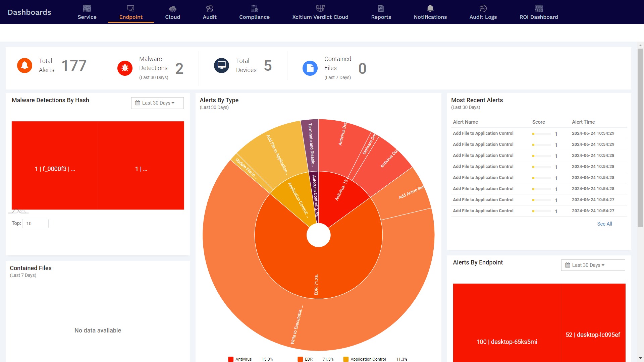Click the See All link
The image size is (644, 362).
(x=604, y=224)
